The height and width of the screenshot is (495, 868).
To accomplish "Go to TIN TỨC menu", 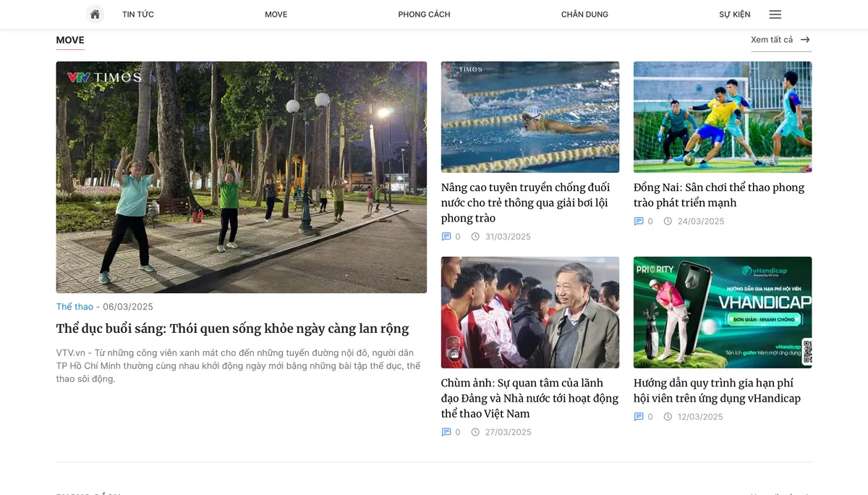I will click(x=138, y=14).
